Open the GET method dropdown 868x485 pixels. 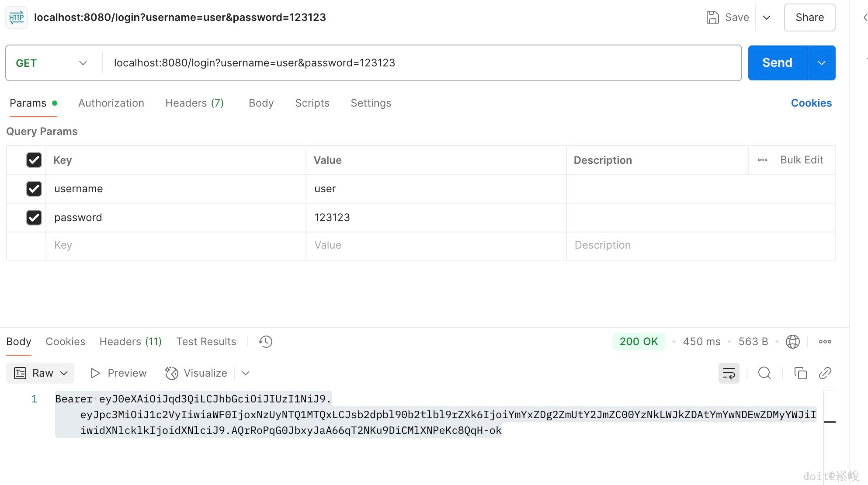(x=52, y=63)
